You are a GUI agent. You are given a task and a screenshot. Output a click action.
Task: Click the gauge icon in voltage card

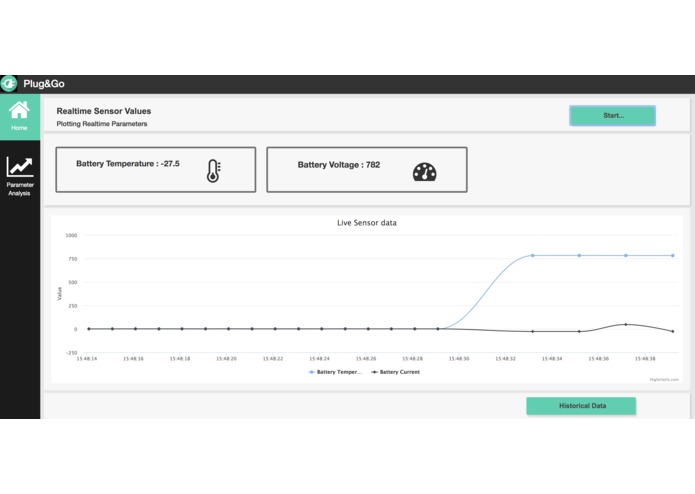(425, 172)
